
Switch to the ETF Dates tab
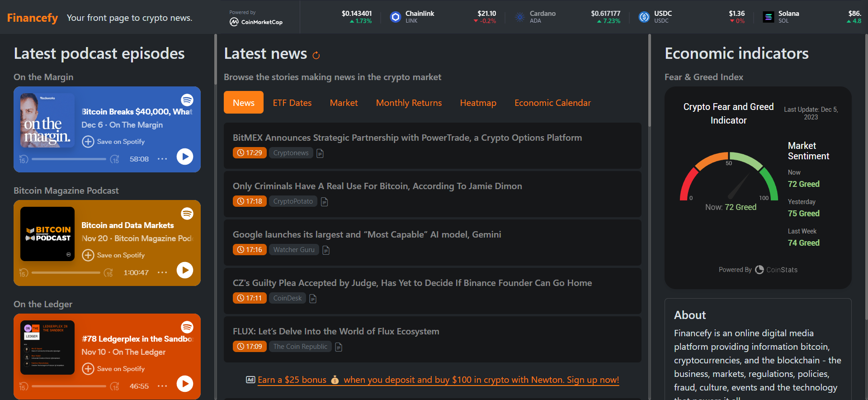pos(292,103)
